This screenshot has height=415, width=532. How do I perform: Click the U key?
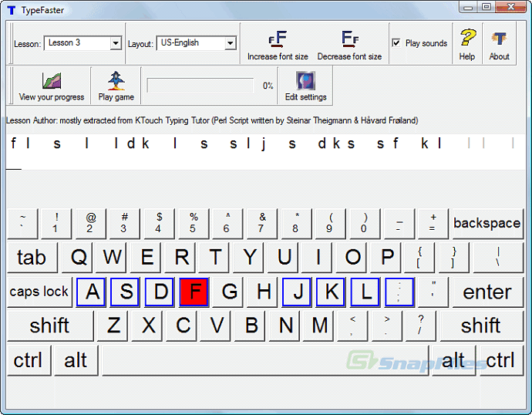coord(283,257)
